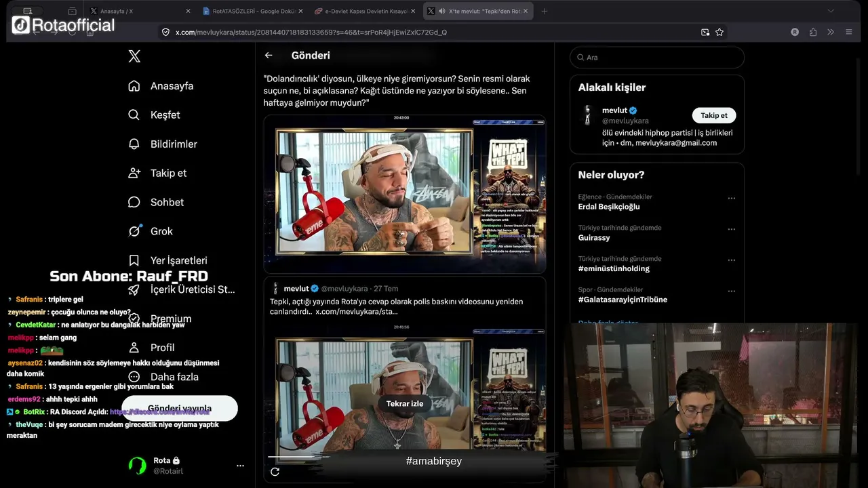Viewport: 868px width, 488px height.
Task: Open x.com/mevluykara/sta… link in quoted post
Action: (x=357, y=312)
